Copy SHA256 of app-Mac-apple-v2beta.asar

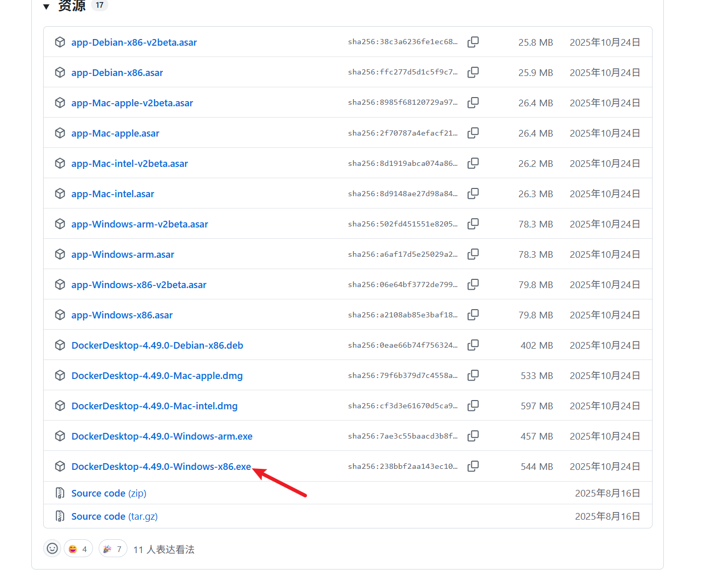[473, 103]
